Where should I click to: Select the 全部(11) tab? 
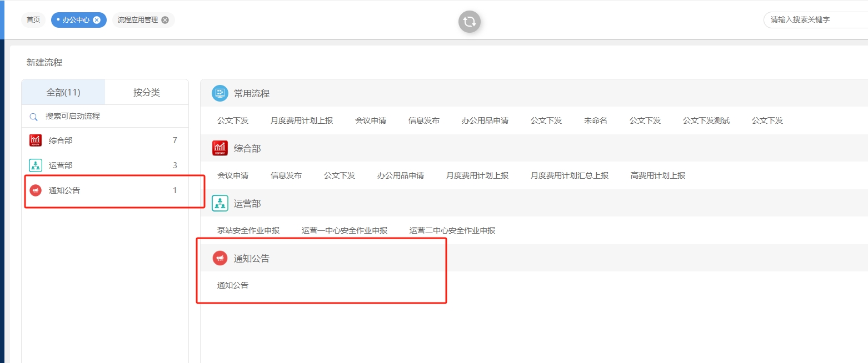pos(63,92)
